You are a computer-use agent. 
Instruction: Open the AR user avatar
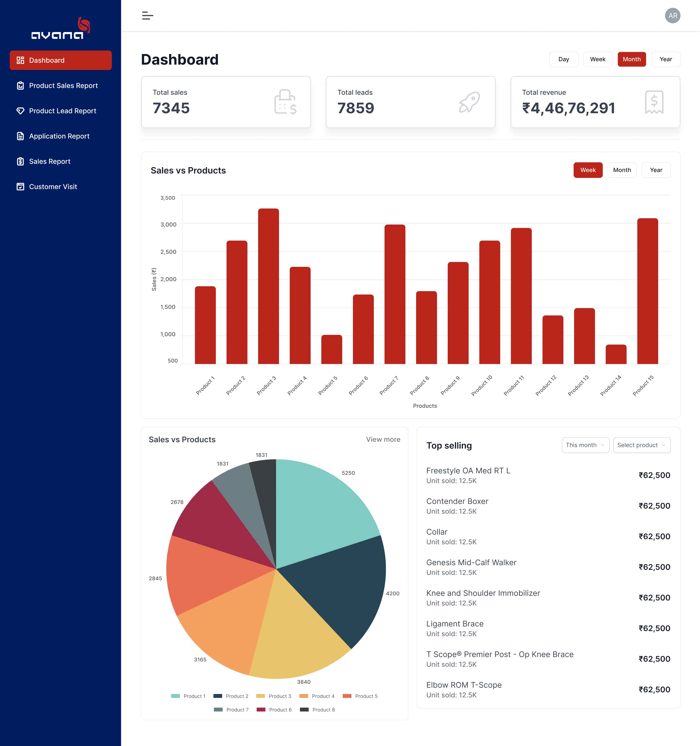672,15
